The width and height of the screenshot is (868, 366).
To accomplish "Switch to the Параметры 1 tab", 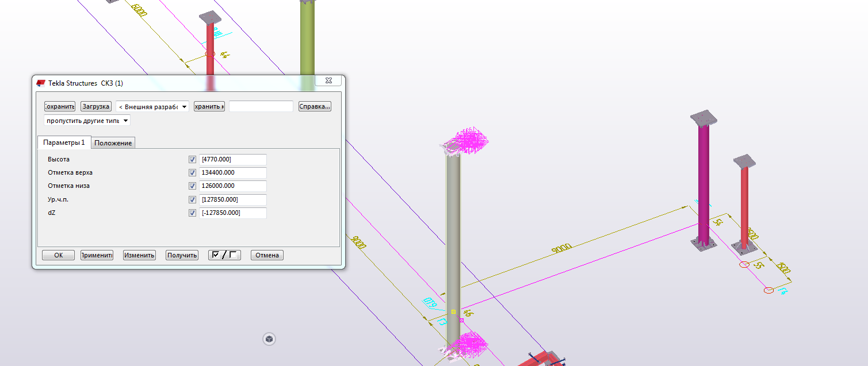I will [x=64, y=142].
